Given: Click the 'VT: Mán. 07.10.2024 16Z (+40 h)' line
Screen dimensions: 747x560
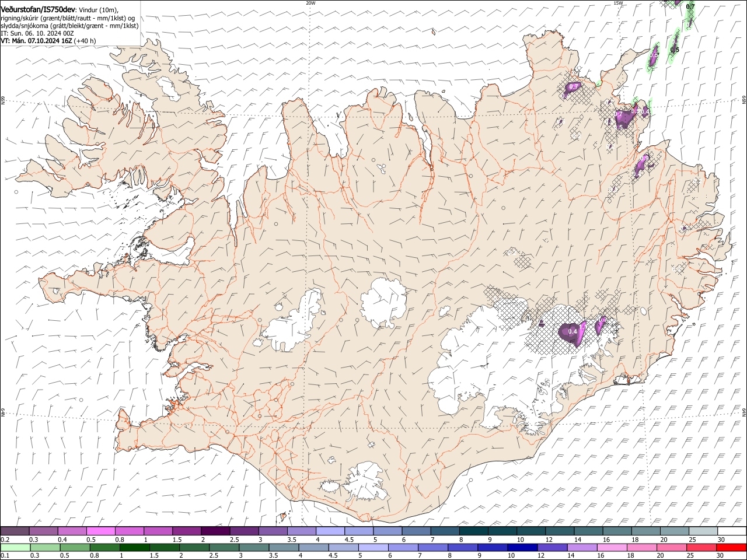Looking at the screenshot, I should click(x=48, y=41).
